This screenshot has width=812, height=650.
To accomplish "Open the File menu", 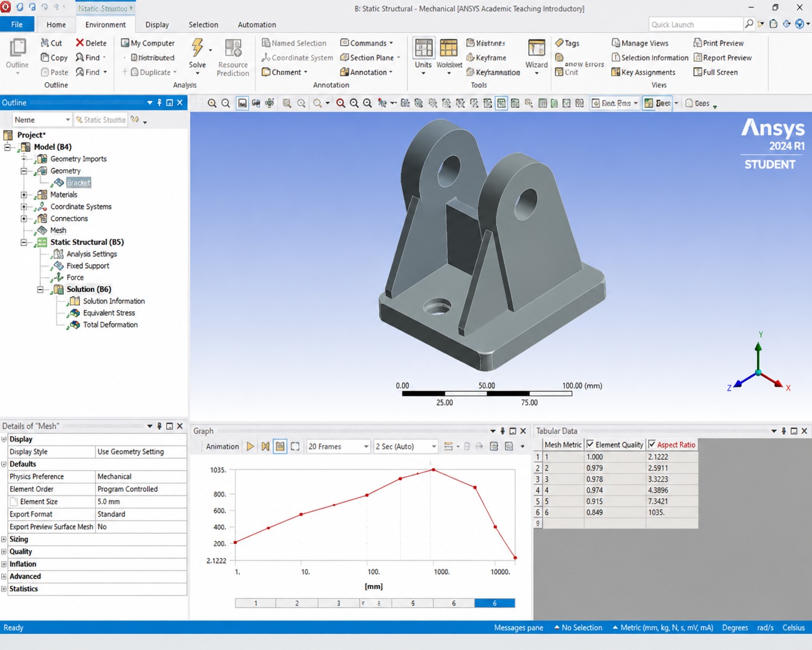I will pyautogui.click(x=17, y=24).
